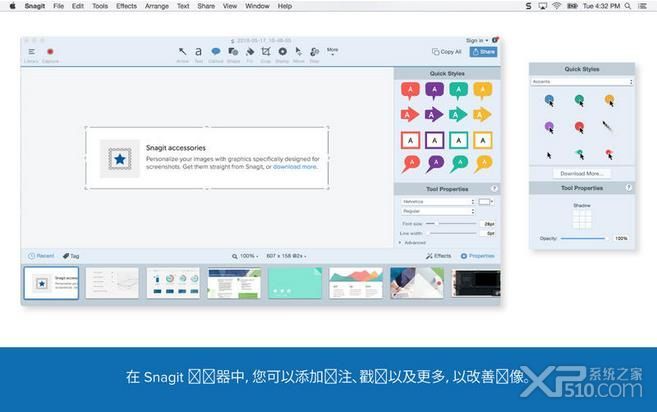Image resolution: width=657 pixels, height=412 pixels.
Task: Open the Wi-Fi status menu
Action: pos(556,6)
